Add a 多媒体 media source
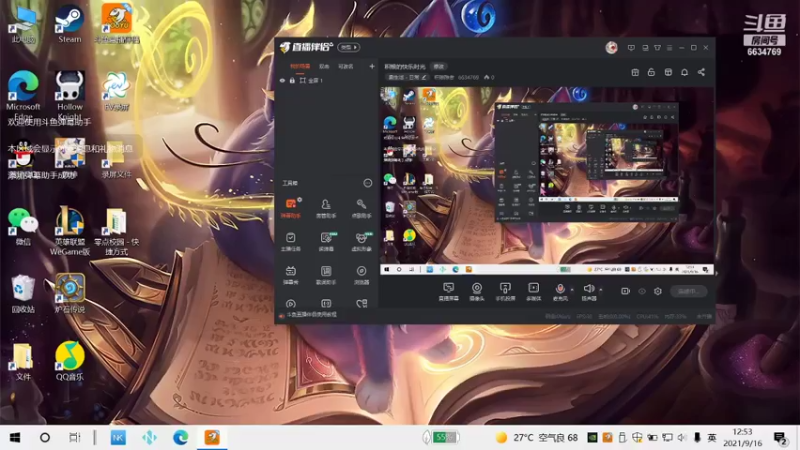Viewport: 800px width, 450px height. pyautogui.click(x=533, y=291)
